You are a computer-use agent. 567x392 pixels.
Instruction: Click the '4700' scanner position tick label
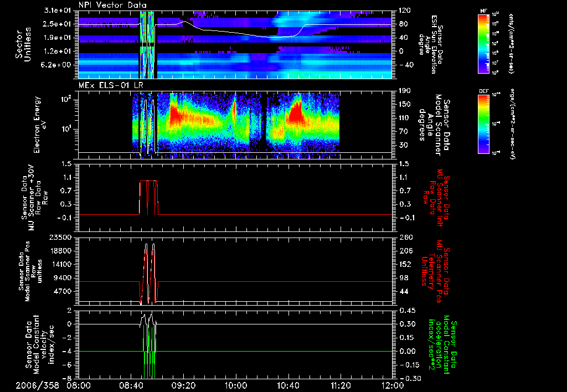point(62,291)
